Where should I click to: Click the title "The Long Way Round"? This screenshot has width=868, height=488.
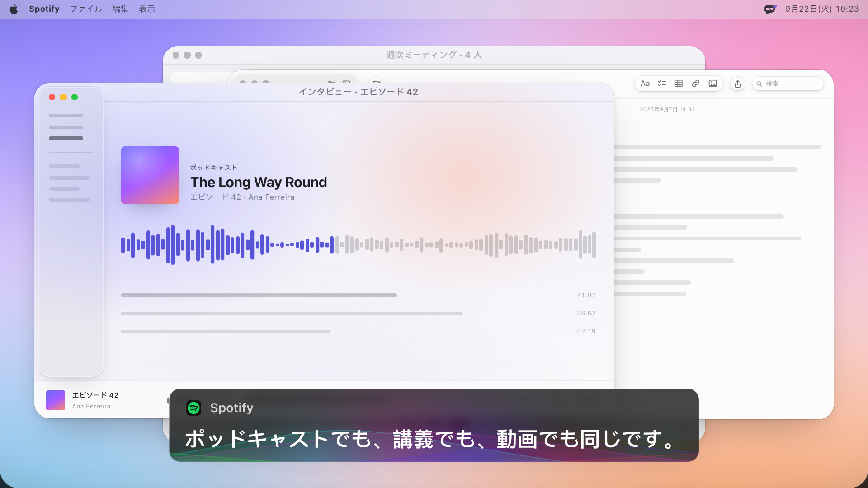pos(259,182)
